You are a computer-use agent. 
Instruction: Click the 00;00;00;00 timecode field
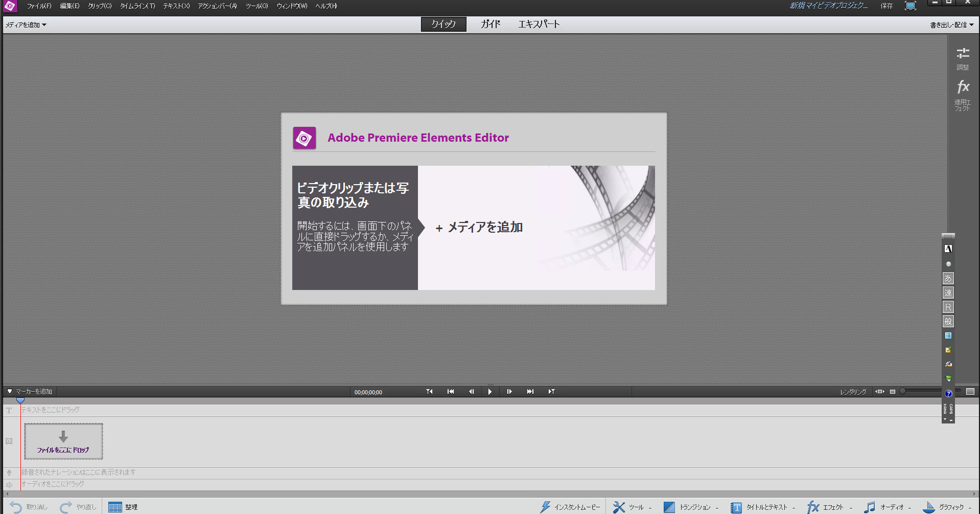click(x=368, y=392)
